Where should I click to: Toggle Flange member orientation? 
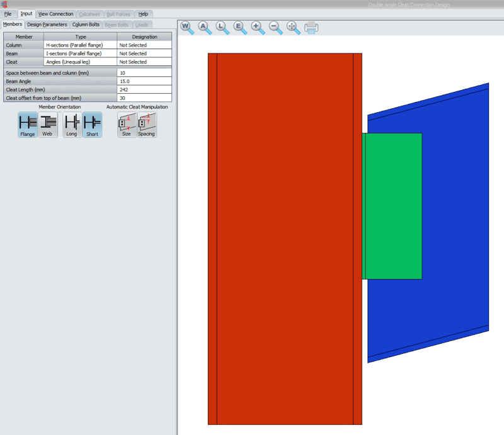(28, 125)
